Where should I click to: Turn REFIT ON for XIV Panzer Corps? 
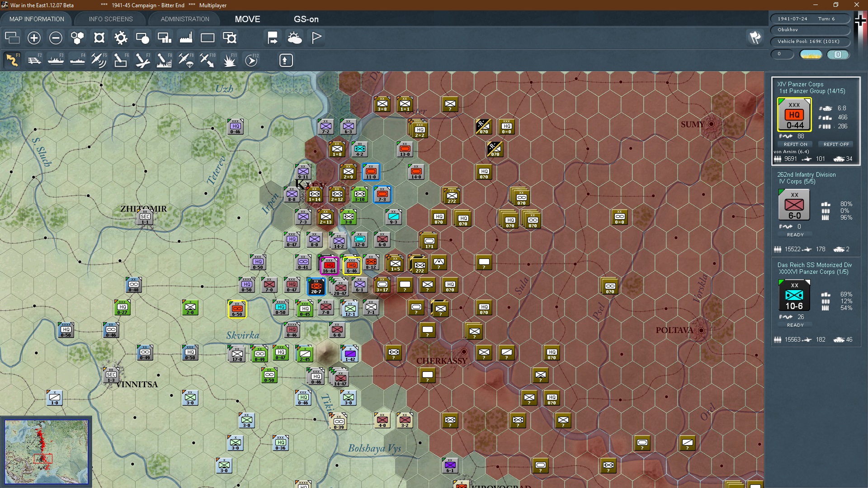pyautogui.click(x=795, y=144)
